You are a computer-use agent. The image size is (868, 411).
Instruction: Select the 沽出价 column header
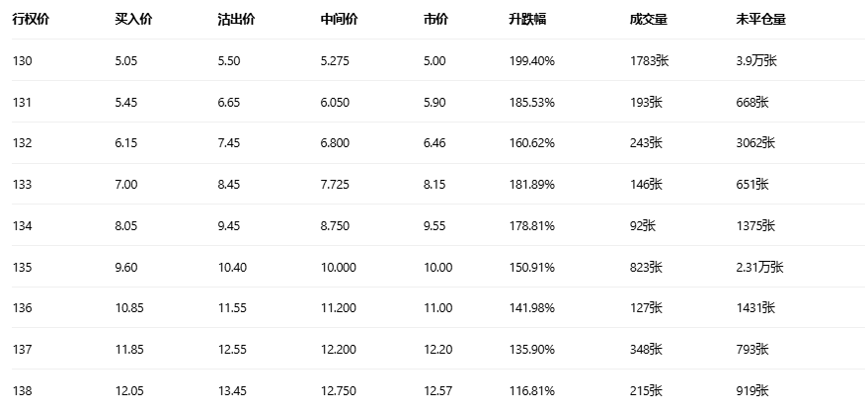(x=236, y=20)
